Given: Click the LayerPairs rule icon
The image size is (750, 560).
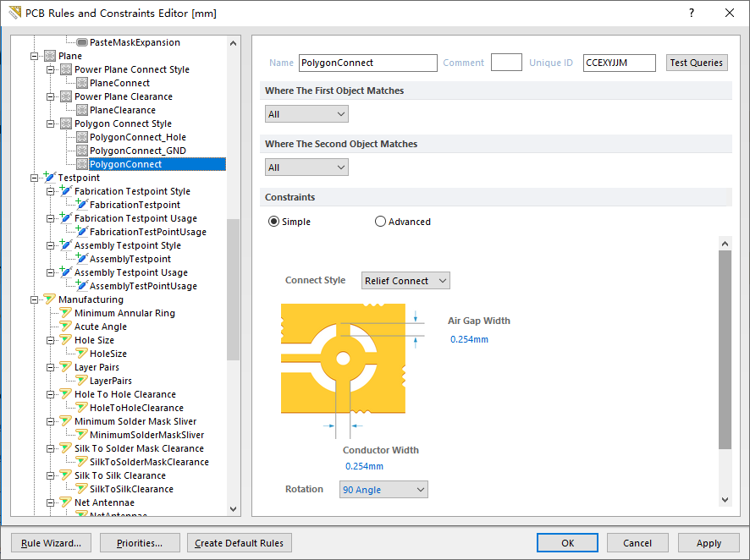Looking at the screenshot, I should [x=82, y=380].
